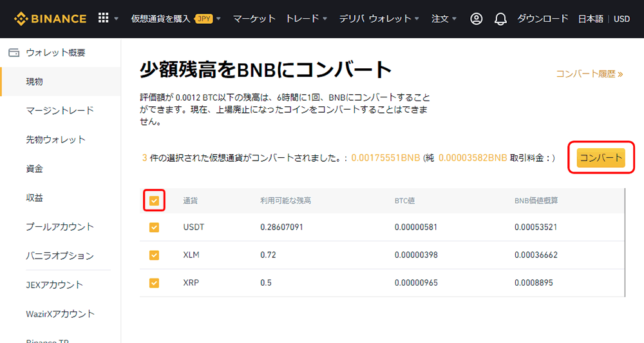Click the 利用可能な残高 column header

click(x=285, y=201)
